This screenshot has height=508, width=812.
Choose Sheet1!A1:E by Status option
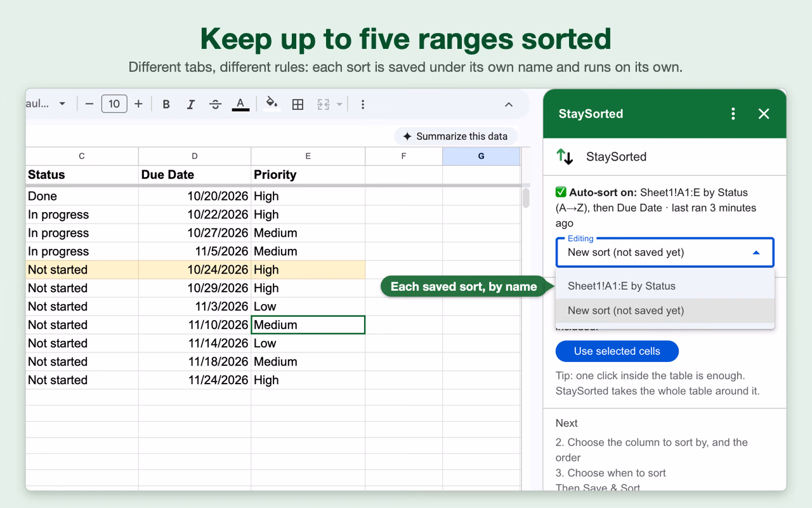point(665,286)
